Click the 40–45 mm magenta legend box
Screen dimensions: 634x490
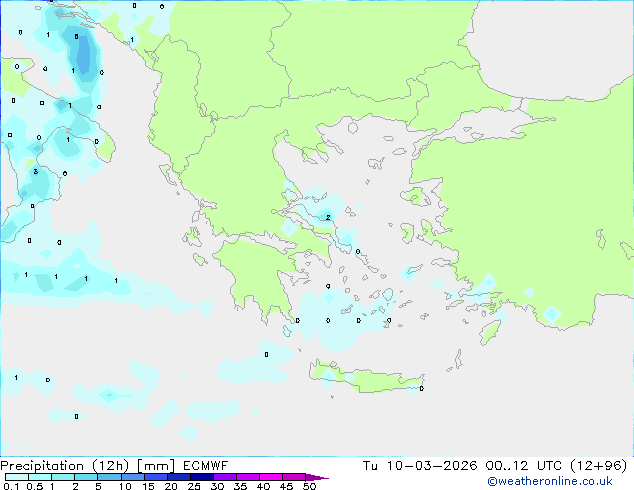pos(271,477)
